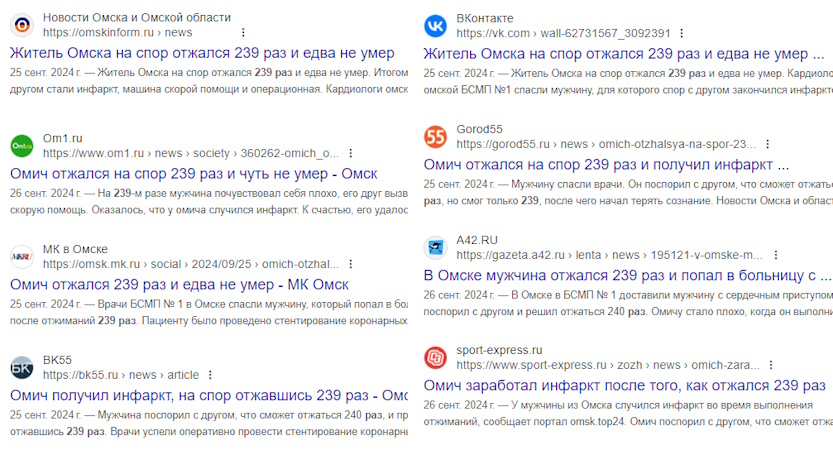Screen dimensions: 833x455
Task: Click the 'МК в Омске' site name
Action: pyautogui.click(x=75, y=249)
